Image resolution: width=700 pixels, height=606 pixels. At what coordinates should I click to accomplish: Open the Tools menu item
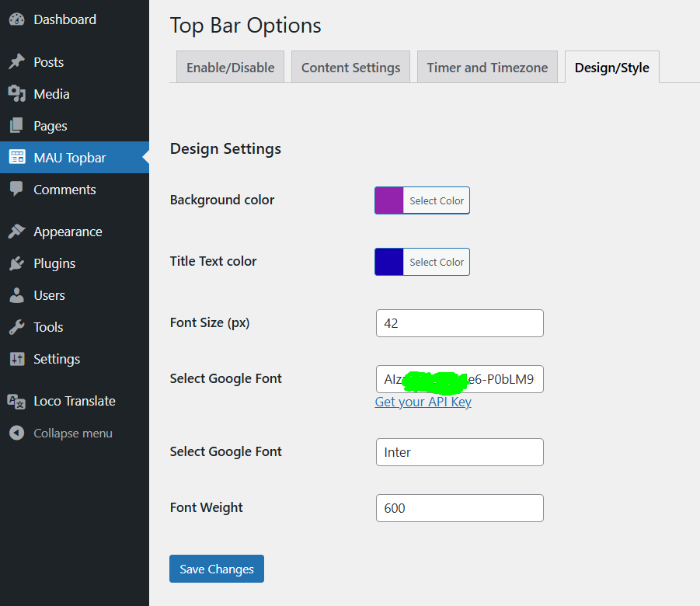coord(75,327)
